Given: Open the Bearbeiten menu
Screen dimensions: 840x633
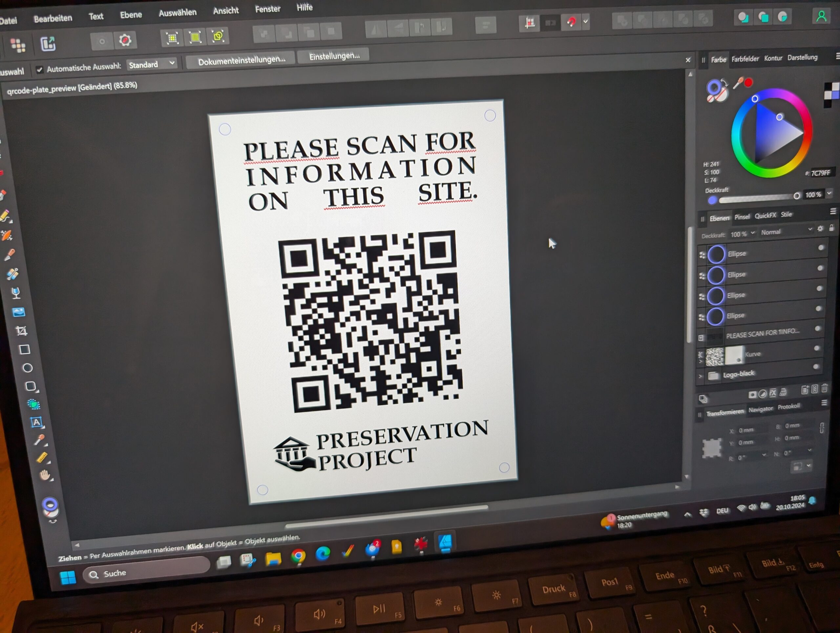Looking at the screenshot, I should click(x=53, y=18).
